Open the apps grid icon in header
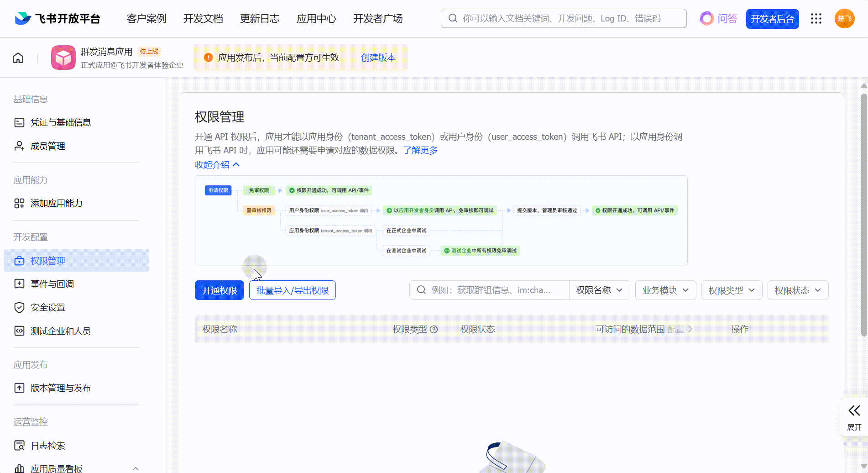This screenshot has height=473, width=868. coord(816,19)
